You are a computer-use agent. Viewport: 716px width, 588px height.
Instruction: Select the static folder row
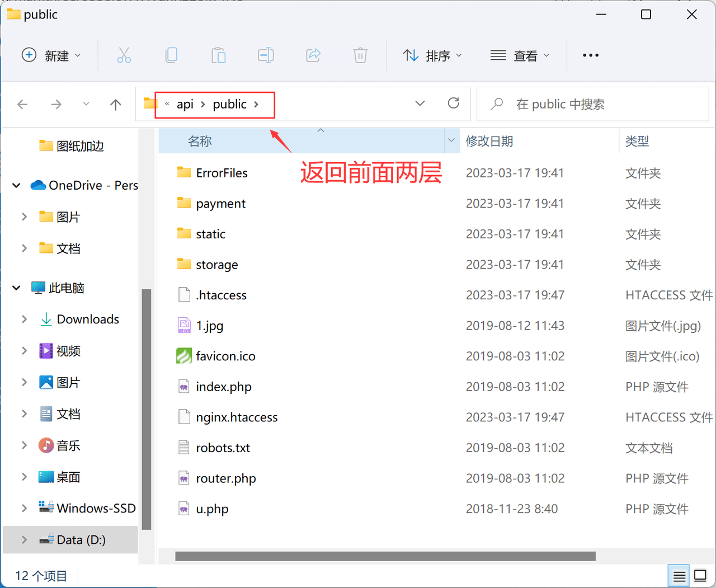pyautogui.click(x=436, y=234)
